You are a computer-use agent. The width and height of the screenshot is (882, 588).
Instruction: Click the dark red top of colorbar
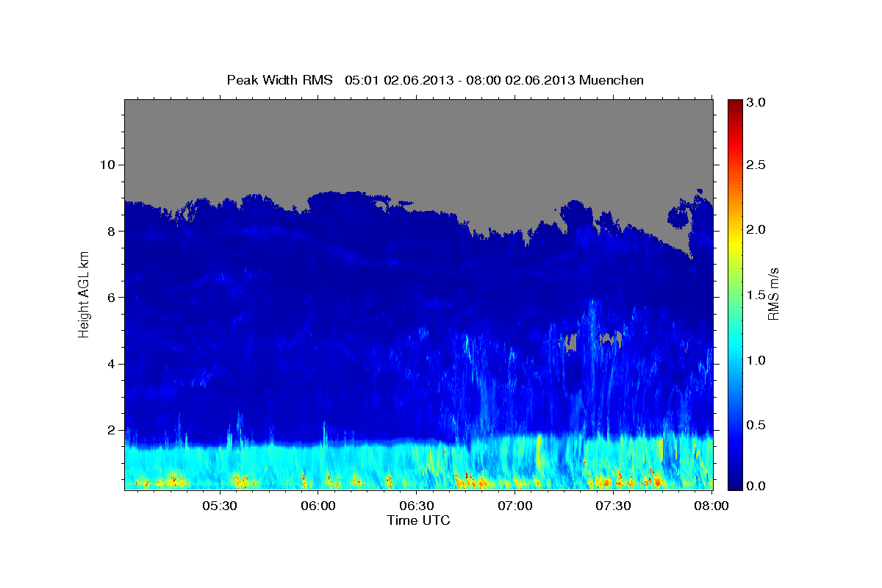click(x=734, y=105)
